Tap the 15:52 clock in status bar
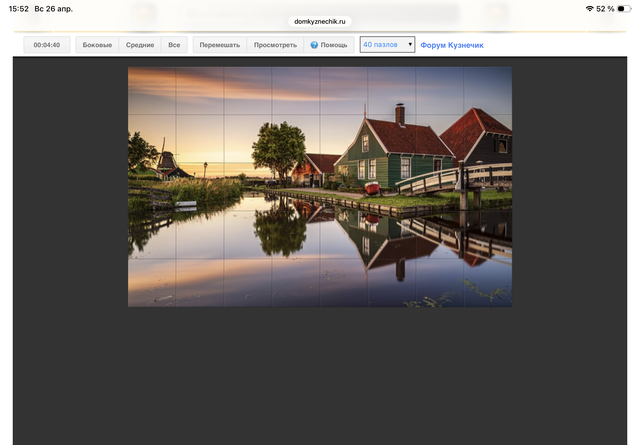640x445 pixels. click(19, 8)
